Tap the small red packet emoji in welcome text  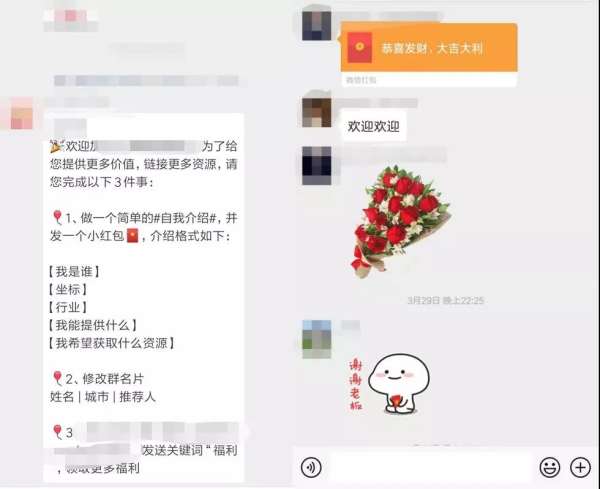132,236
